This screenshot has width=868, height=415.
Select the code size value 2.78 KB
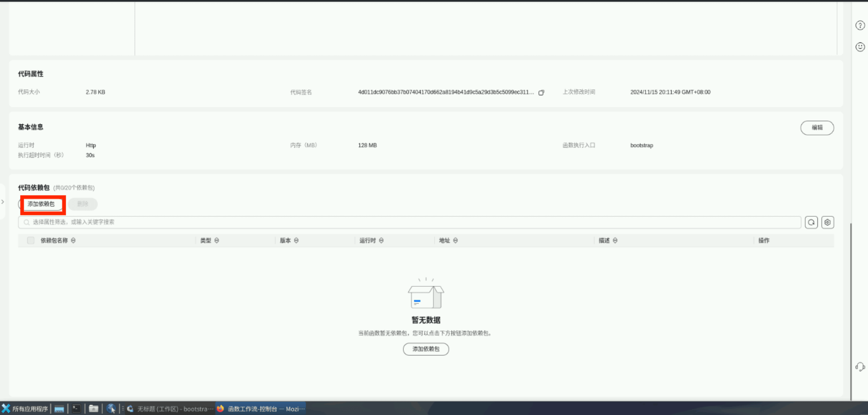pyautogui.click(x=95, y=92)
